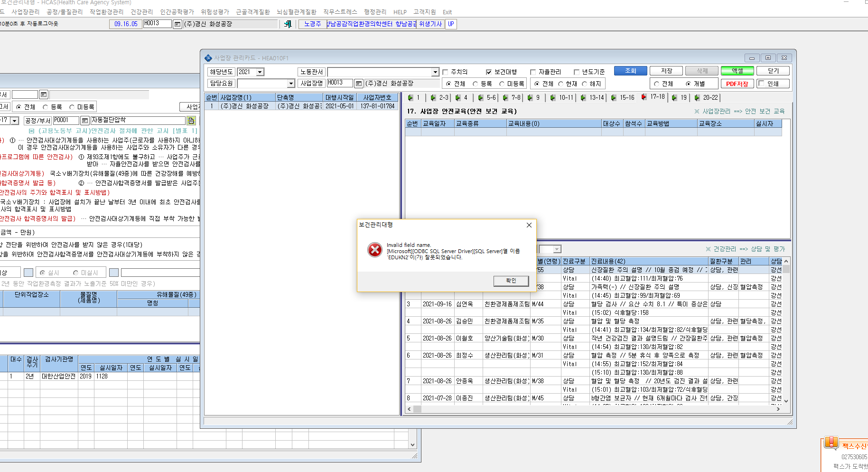This screenshot has width=868, height=472.
Task: Click the lookup icon beside P0001 field
Action: point(84,121)
